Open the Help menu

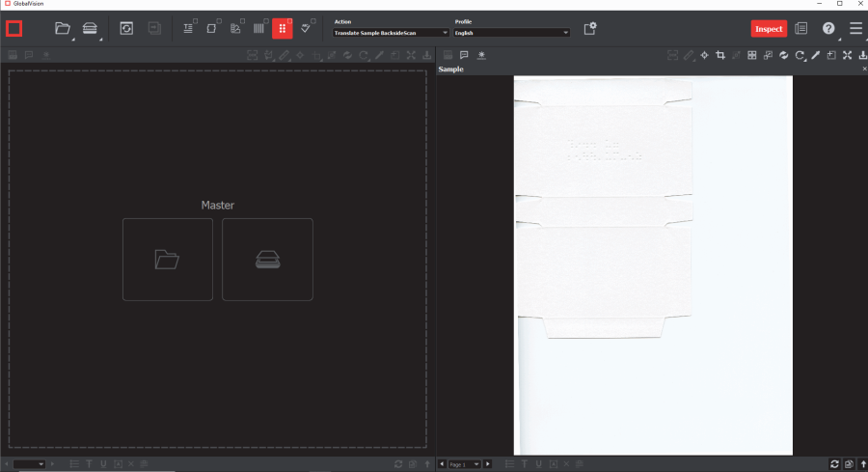[828, 29]
